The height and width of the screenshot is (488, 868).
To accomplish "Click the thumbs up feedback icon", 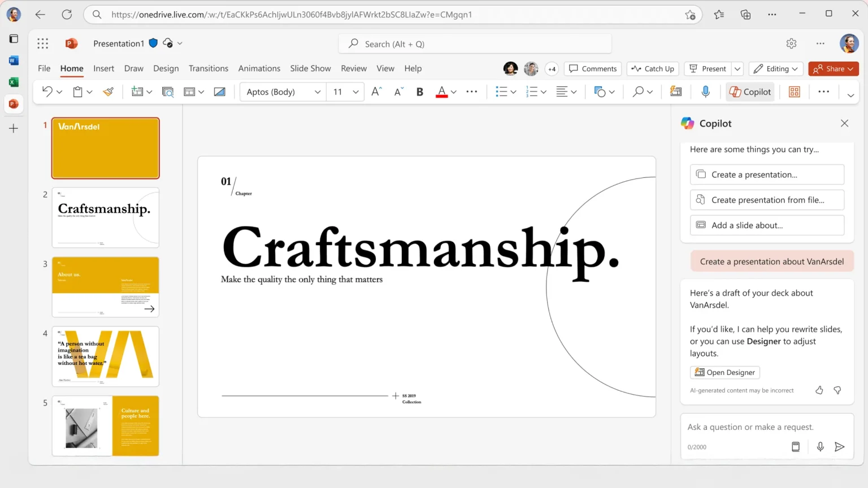I will pos(819,390).
